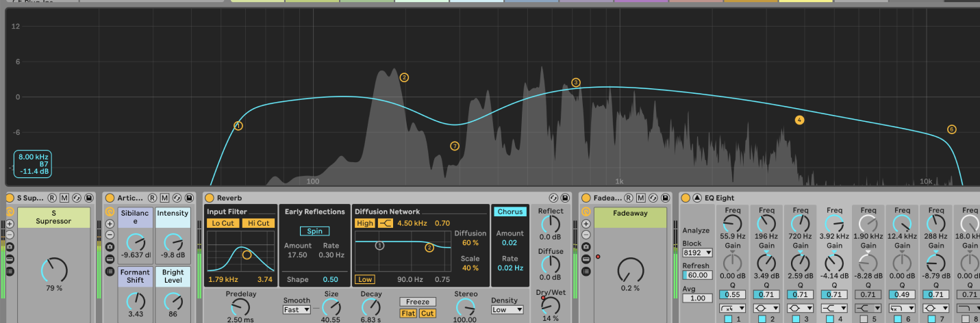
Task: Open filter type dropdown for EQ band 2
Action: pyautogui.click(x=766, y=309)
